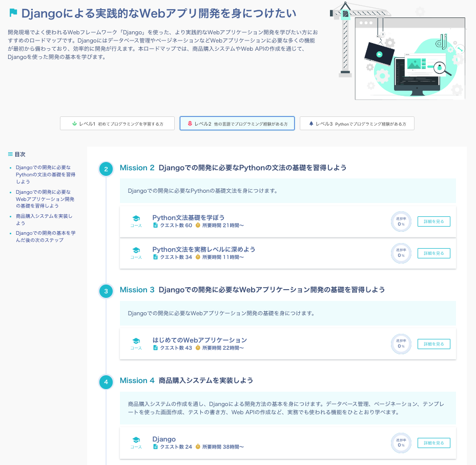Viewport: 476px width, 465px height.
Task: Click the tree icon in the Level 3 tab
Action: pos(311,124)
